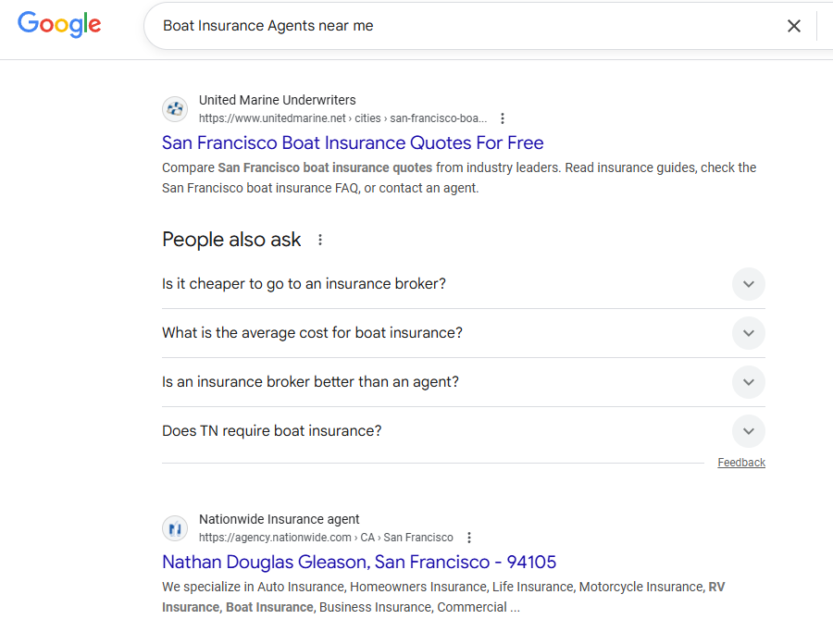The width and height of the screenshot is (833, 644).
Task: Expand chevron for average boat insurance cost
Action: (748, 333)
